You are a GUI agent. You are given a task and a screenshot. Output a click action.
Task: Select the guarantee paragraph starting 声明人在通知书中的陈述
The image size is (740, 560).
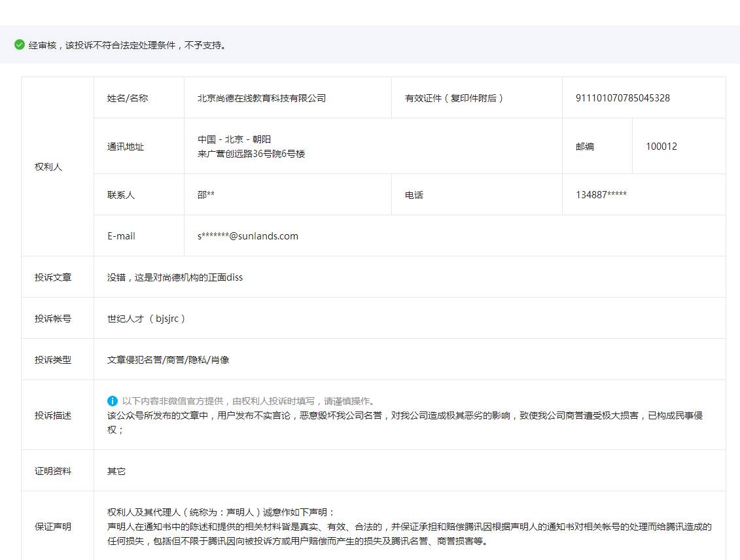tap(409, 534)
